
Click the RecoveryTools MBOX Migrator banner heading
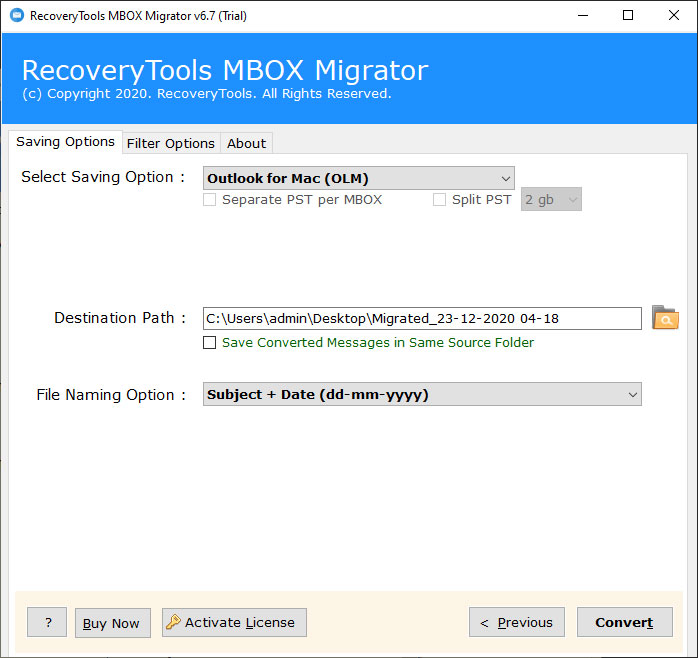(x=225, y=70)
